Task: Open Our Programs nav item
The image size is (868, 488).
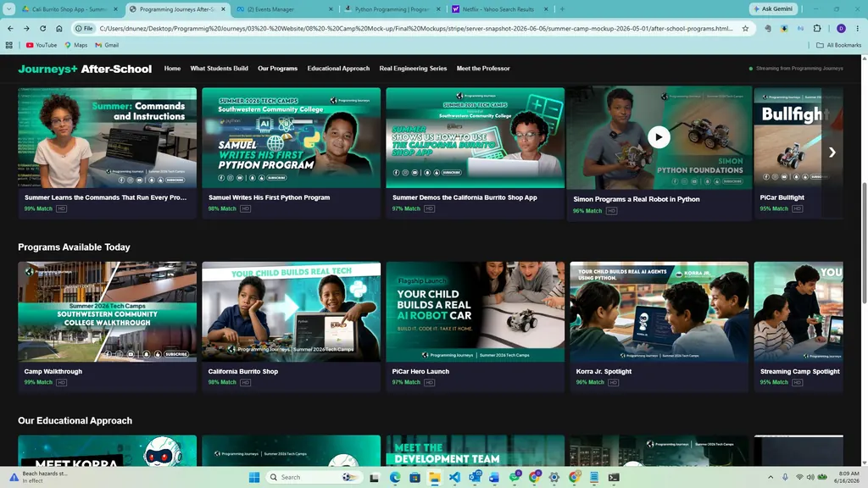Action: pos(277,69)
